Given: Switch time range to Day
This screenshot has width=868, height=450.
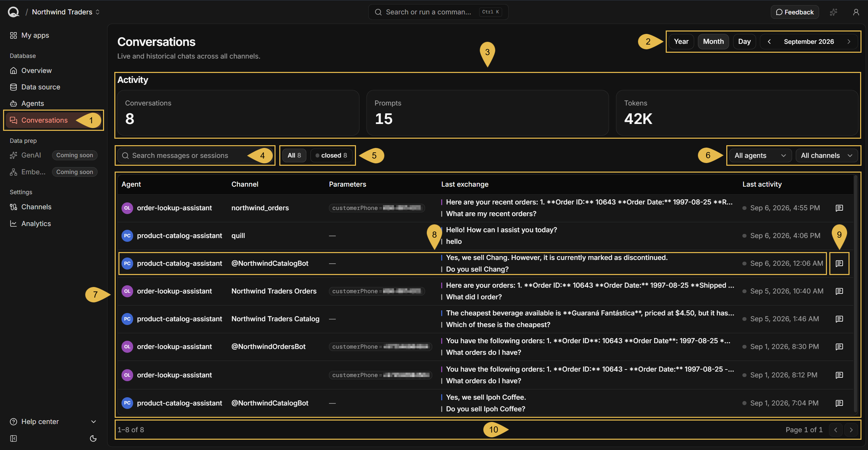Looking at the screenshot, I should coord(744,41).
